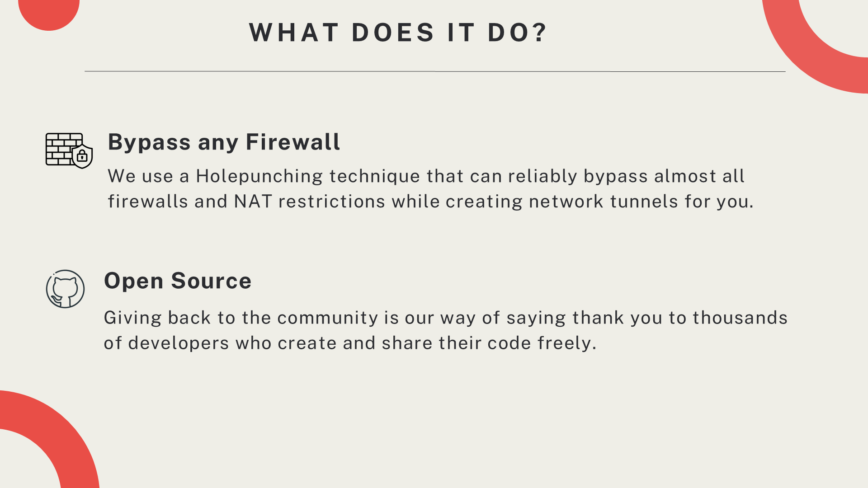Image resolution: width=868 pixels, height=488 pixels.
Task: Click the shield with padlock icon
Action: tap(82, 156)
